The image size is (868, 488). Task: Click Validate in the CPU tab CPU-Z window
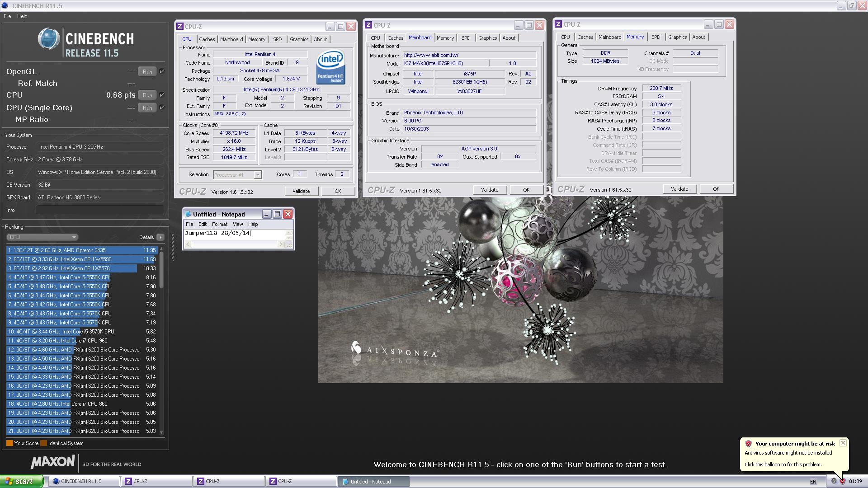coord(301,191)
